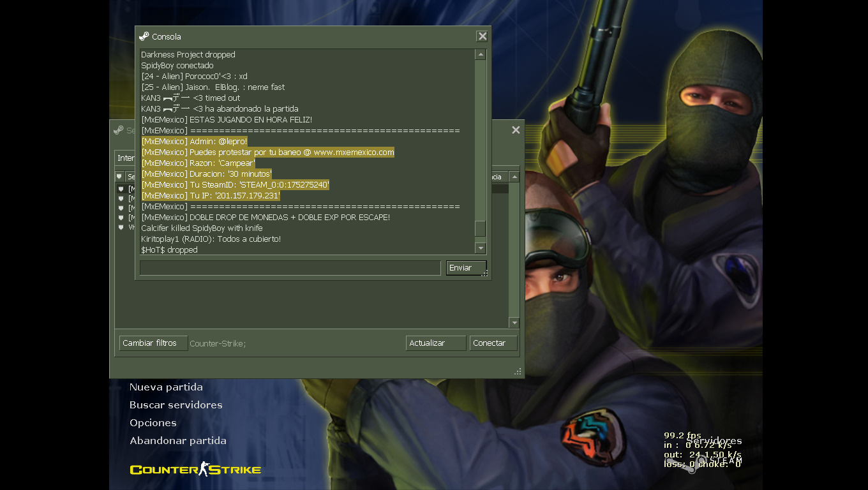Click the "Kiritoplay1 (RADIO): Todos a cubierto!" line

pyautogui.click(x=211, y=239)
